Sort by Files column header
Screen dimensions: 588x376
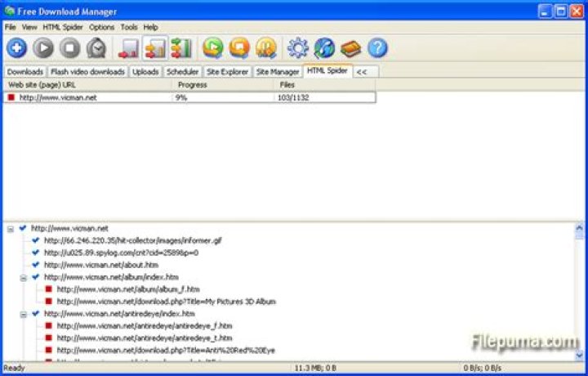tap(325, 85)
